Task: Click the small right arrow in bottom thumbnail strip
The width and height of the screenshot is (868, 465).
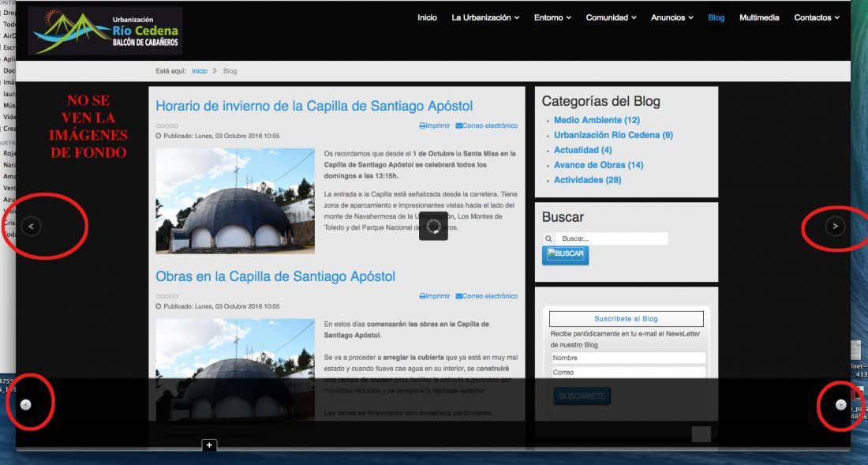Action: point(841,405)
